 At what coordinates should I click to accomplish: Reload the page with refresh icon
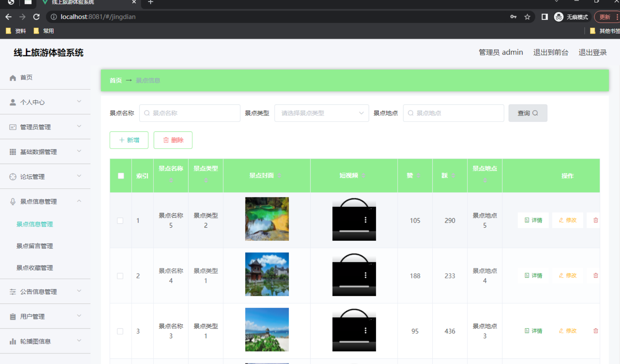[x=36, y=17]
